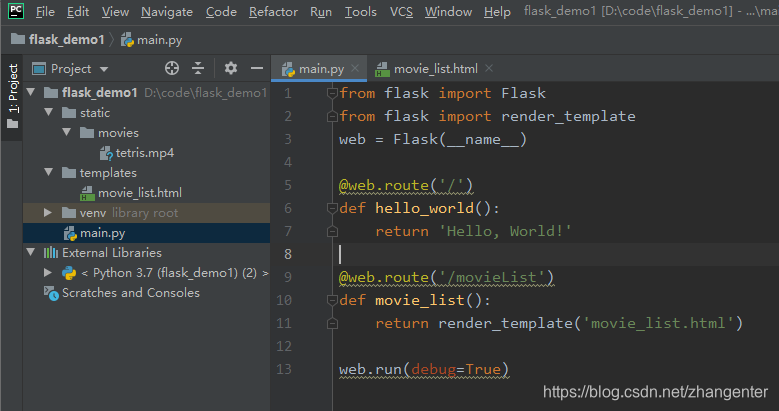This screenshot has width=779, height=411.
Task: Open Project panel settings gear
Action: [x=231, y=68]
